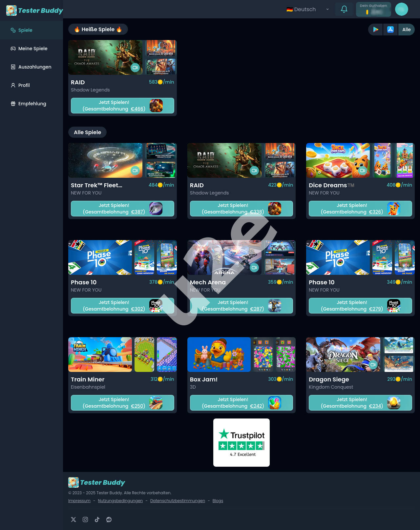Click Dragon Siege 293 per minute rate
The height and width of the screenshot is (530, 420).
click(x=400, y=379)
